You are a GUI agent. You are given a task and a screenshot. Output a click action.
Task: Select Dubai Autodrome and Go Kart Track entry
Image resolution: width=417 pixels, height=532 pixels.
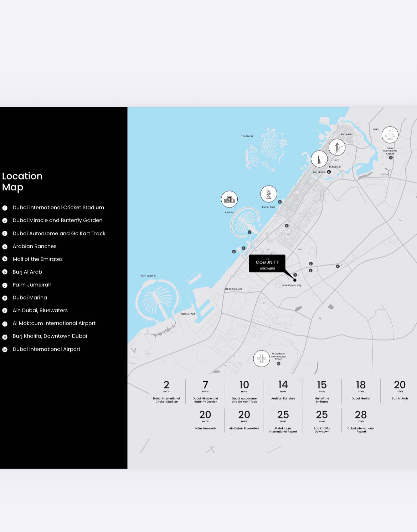pos(59,234)
